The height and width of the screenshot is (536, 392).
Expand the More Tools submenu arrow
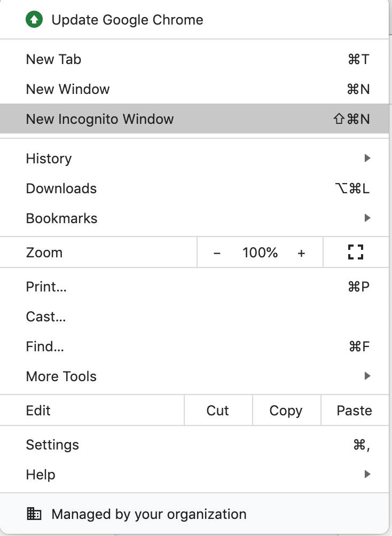click(x=367, y=376)
